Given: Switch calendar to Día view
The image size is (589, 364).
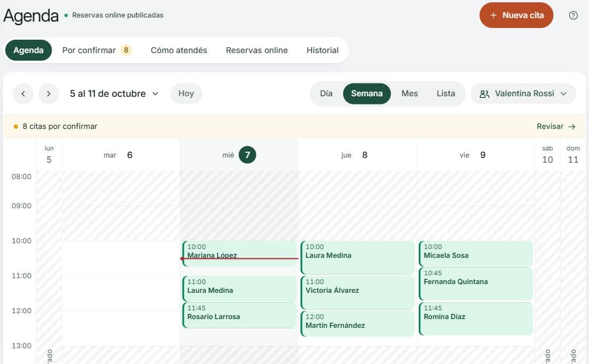Looking at the screenshot, I should [326, 93].
